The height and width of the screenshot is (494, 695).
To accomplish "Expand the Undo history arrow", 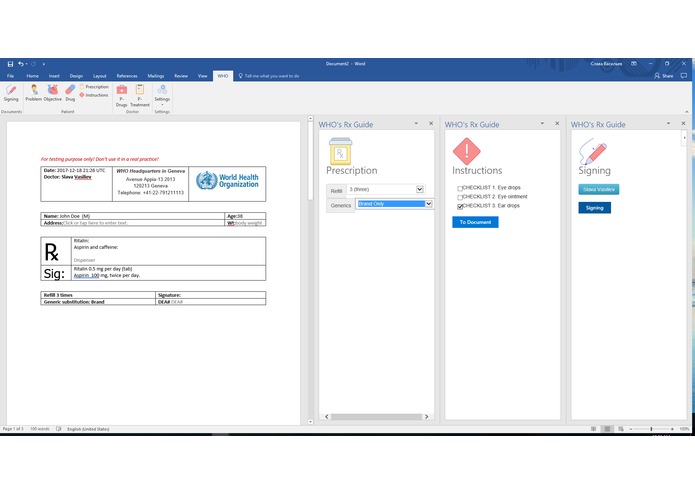I will (x=27, y=64).
